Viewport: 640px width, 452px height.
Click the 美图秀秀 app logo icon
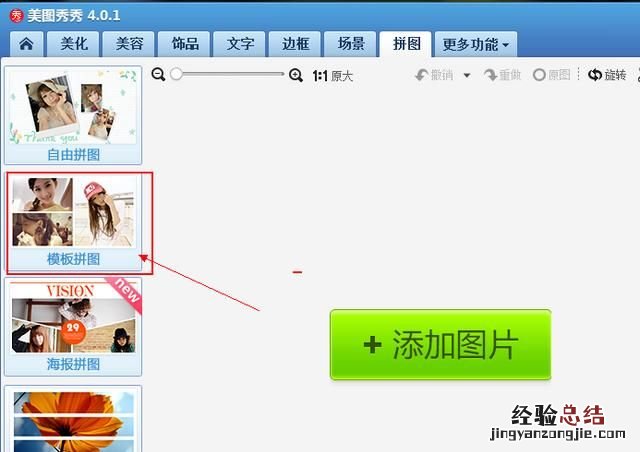16,16
